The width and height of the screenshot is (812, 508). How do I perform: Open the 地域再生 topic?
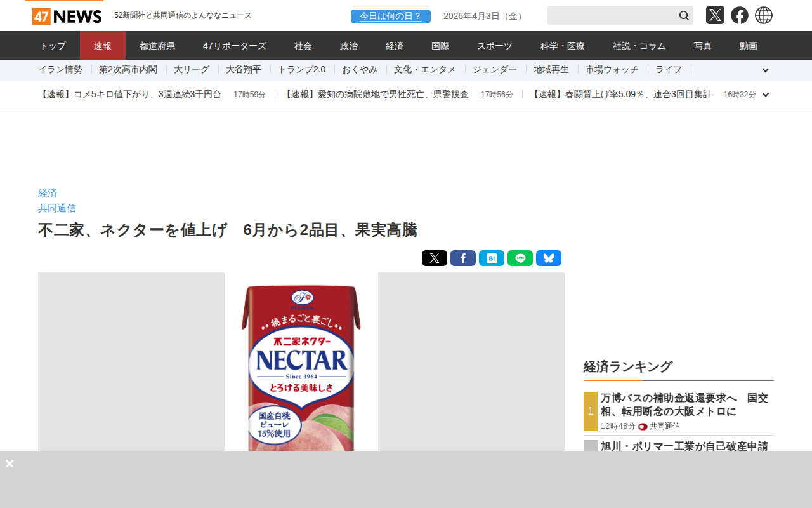[551, 70]
